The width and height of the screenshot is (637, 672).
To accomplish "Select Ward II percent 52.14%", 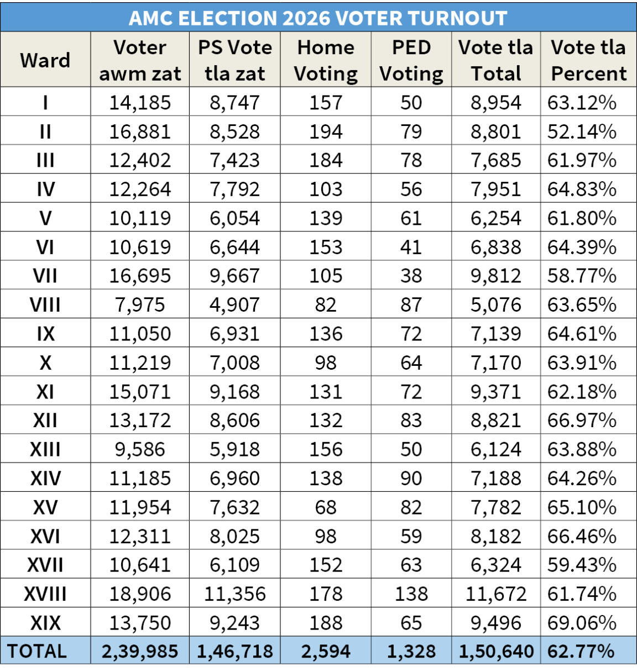I will 582,132.
